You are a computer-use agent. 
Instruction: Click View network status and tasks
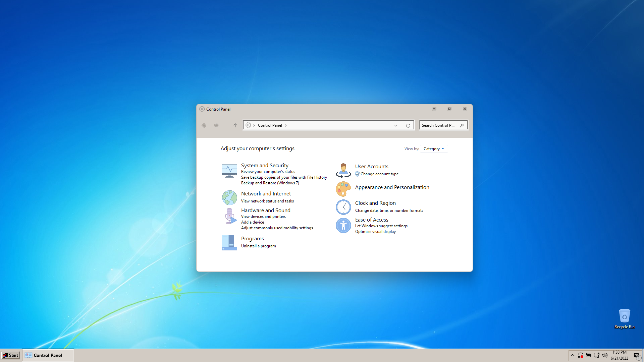[267, 201]
